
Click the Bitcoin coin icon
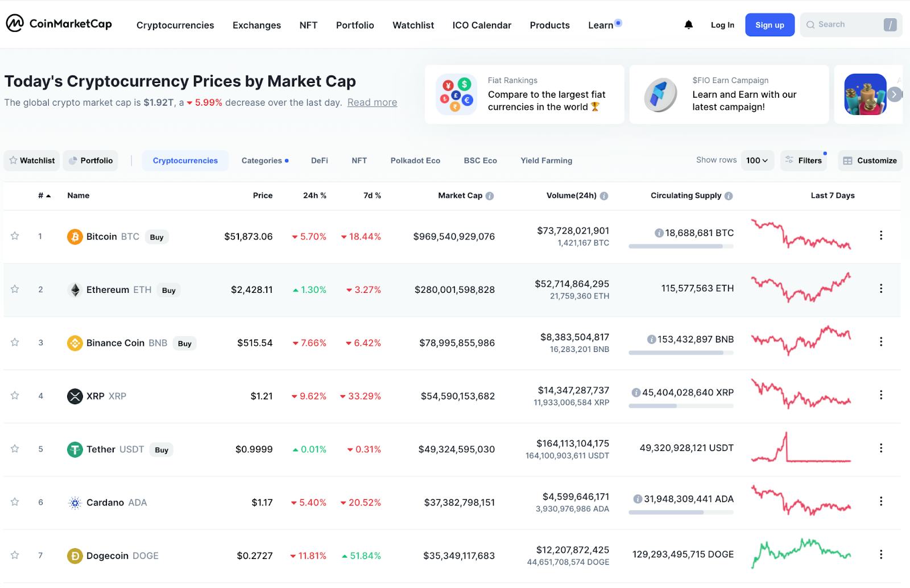[x=75, y=237]
